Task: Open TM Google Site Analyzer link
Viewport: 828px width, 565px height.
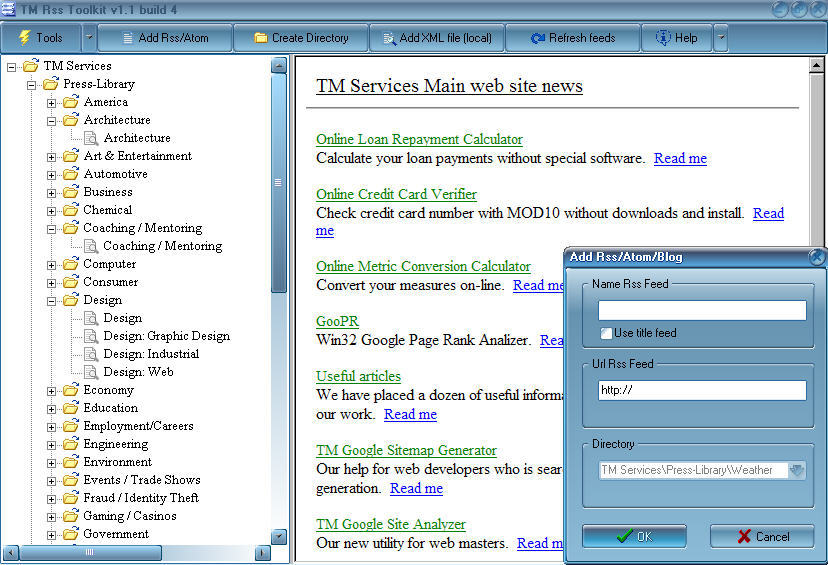Action: pos(391,524)
